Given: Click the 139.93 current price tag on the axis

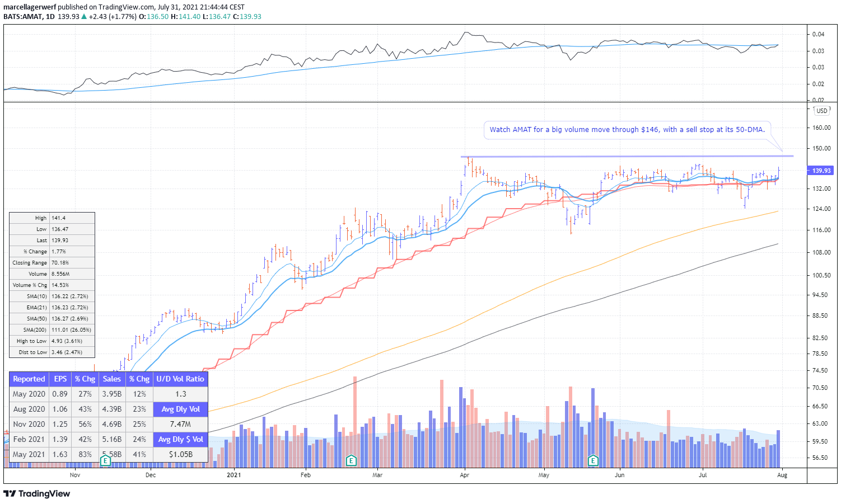Looking at the screenshot, I should click(x=821, y=171).
